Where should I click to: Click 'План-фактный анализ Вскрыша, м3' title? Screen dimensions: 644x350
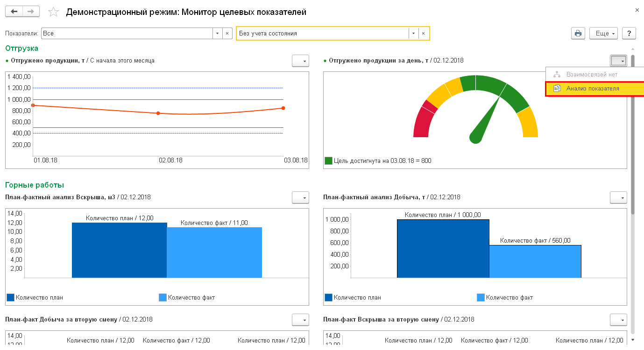point(60,197)
